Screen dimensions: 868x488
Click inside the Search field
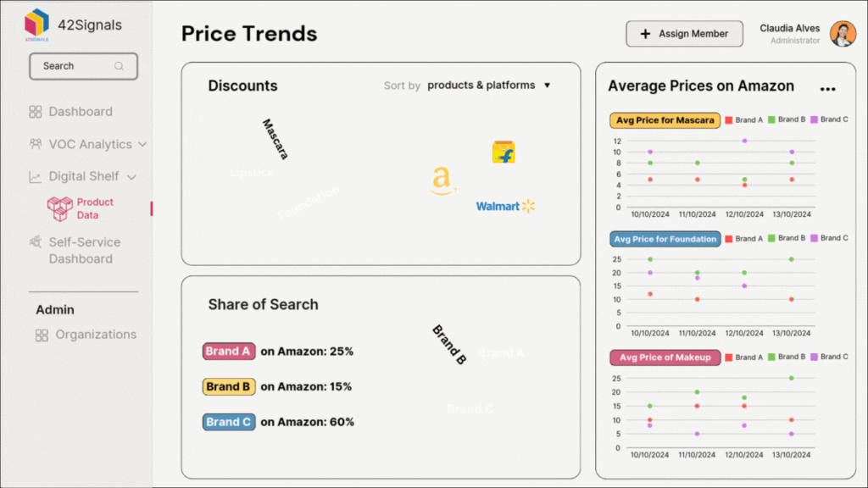[x=83, y=66]
